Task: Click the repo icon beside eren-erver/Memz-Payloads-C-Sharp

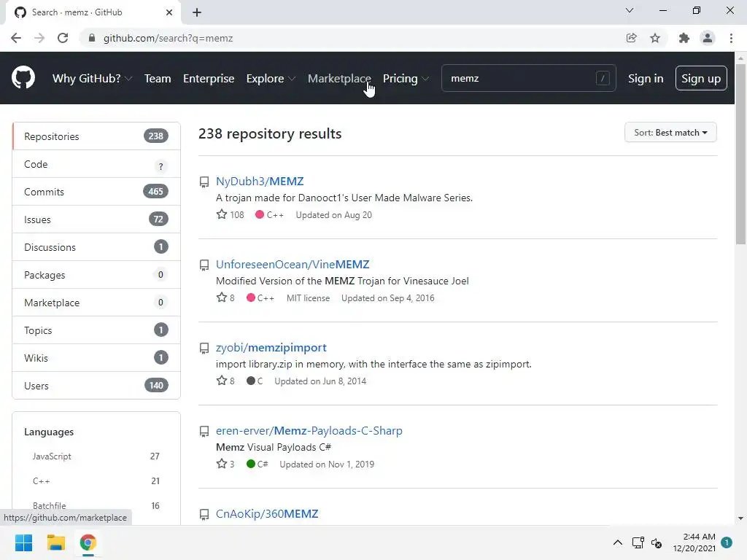Action: click(204, 432)
